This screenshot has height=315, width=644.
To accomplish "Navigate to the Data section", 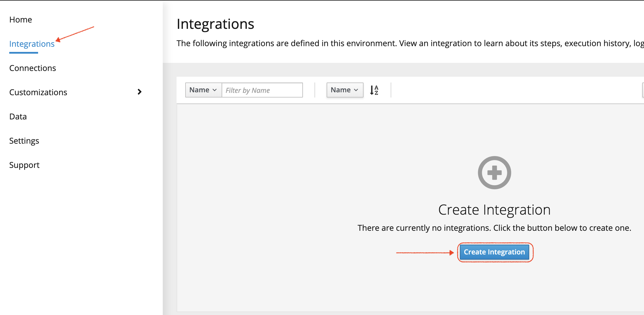I will point(18,117).
